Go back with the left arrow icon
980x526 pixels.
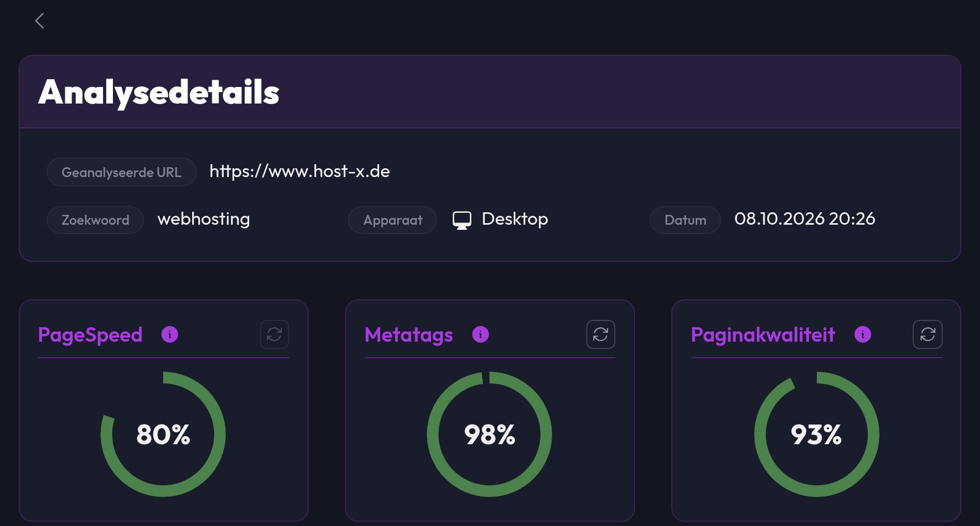[x=39, y=21]
